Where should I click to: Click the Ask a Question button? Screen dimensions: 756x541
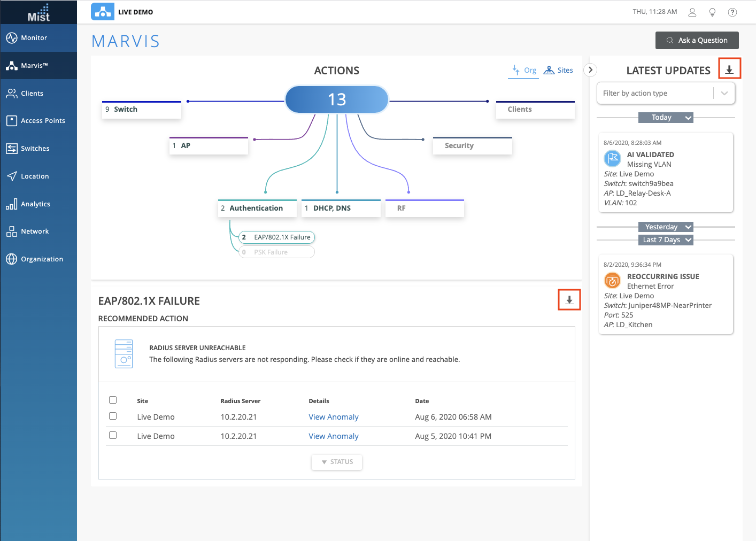pos(697,41)
